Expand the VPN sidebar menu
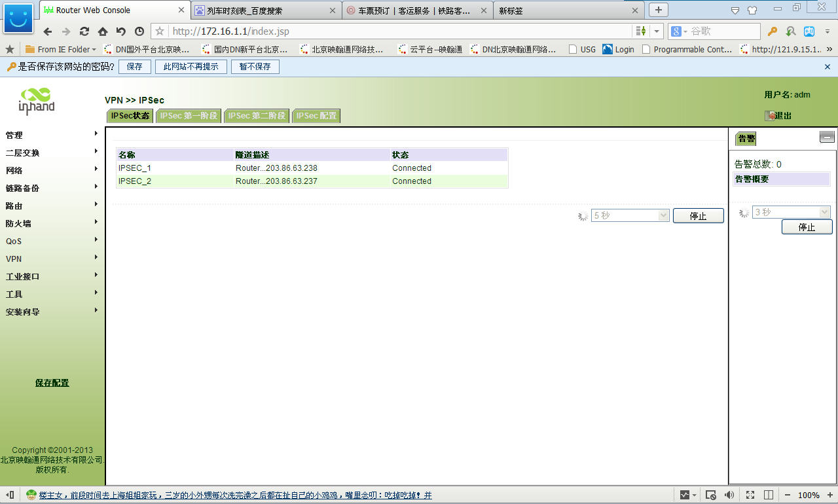The width and height of the screenshot is (838, 504). pyautogui.click(x=52, y=259)
